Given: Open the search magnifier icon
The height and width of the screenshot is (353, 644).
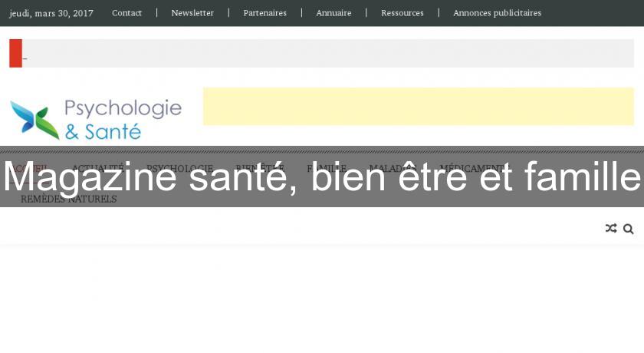Looking at the screenshot, I should 628,229.
